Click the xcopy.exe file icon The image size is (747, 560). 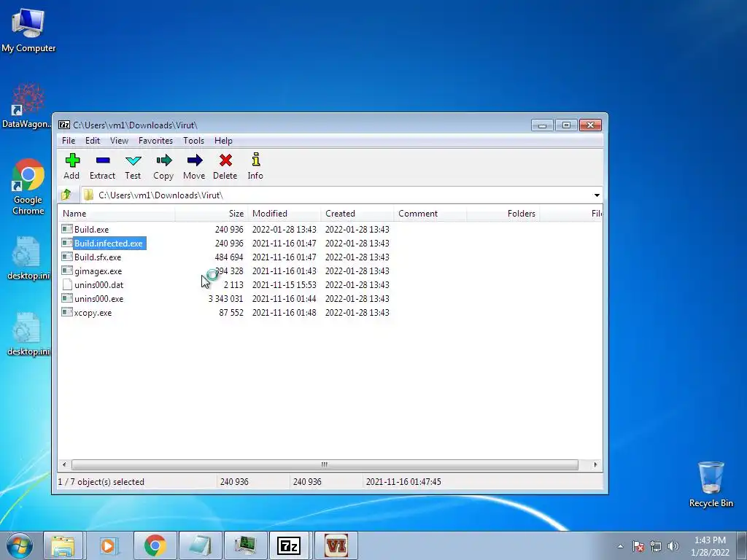tap(67, 312)
